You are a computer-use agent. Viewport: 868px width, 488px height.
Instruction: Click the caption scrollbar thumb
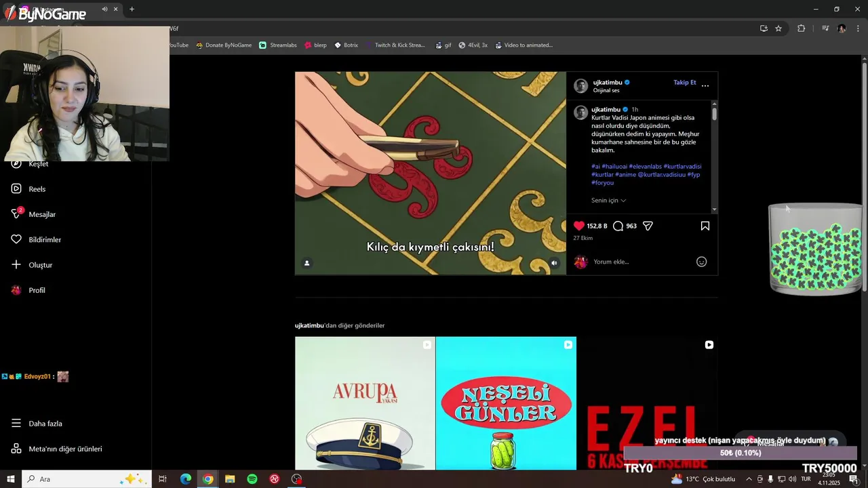coord(714,113)
